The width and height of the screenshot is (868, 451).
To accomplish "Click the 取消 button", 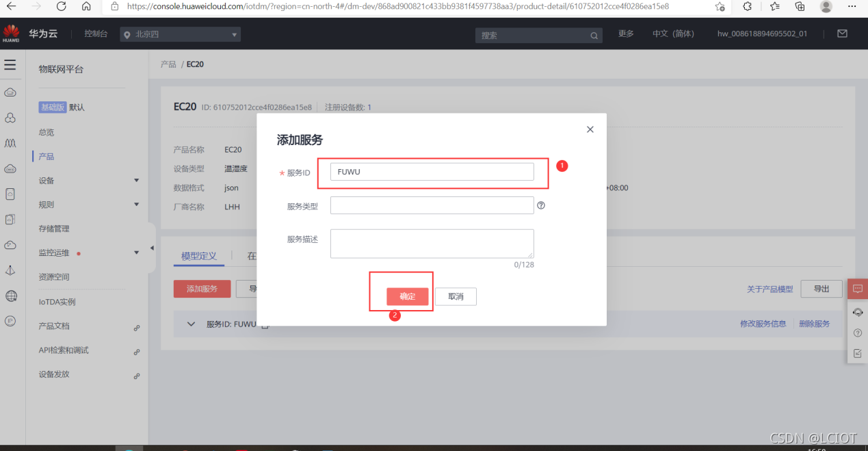I will tap(456, 296).
